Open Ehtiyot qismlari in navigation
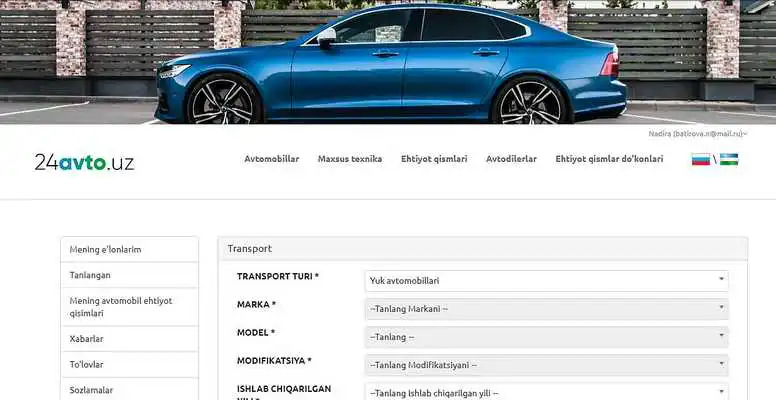The width and height of the screenshot is (776, 400). coord(433,159)
